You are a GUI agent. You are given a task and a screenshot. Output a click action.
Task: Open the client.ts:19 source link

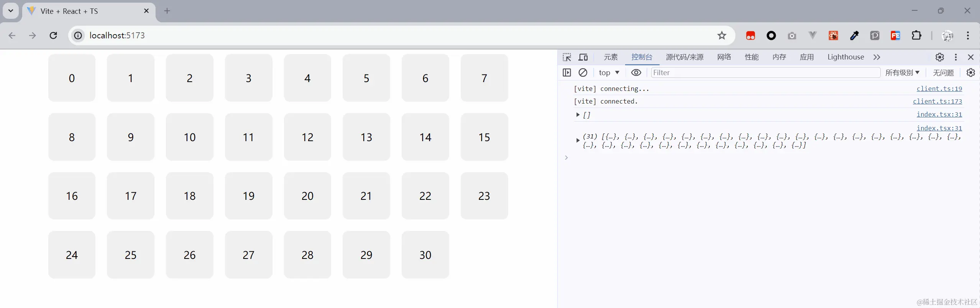pos(939,89)
